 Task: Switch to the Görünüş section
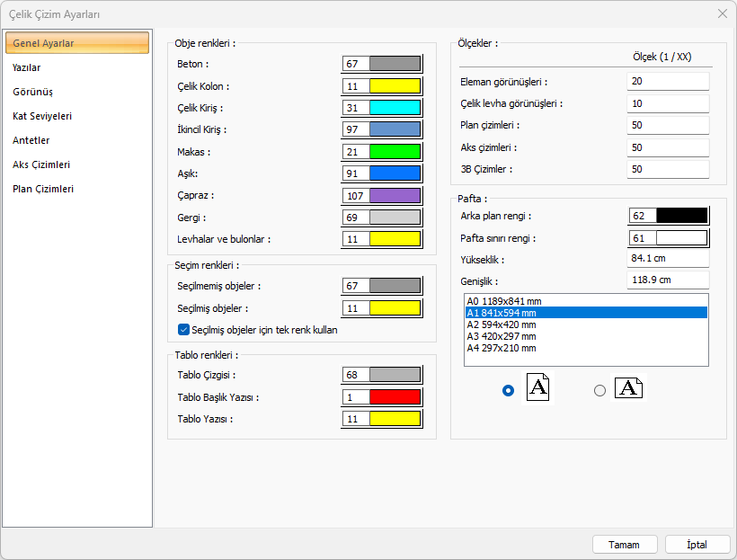click(32, 92)
